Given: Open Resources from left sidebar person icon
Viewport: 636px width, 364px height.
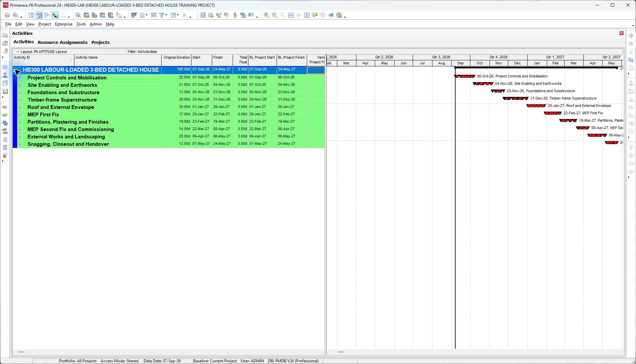Looking at the screenshot, I should [5, 75].
